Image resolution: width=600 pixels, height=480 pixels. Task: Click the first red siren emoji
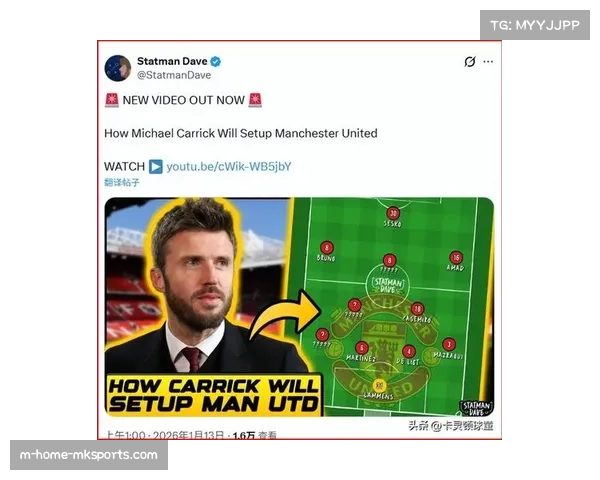[112, 100]
